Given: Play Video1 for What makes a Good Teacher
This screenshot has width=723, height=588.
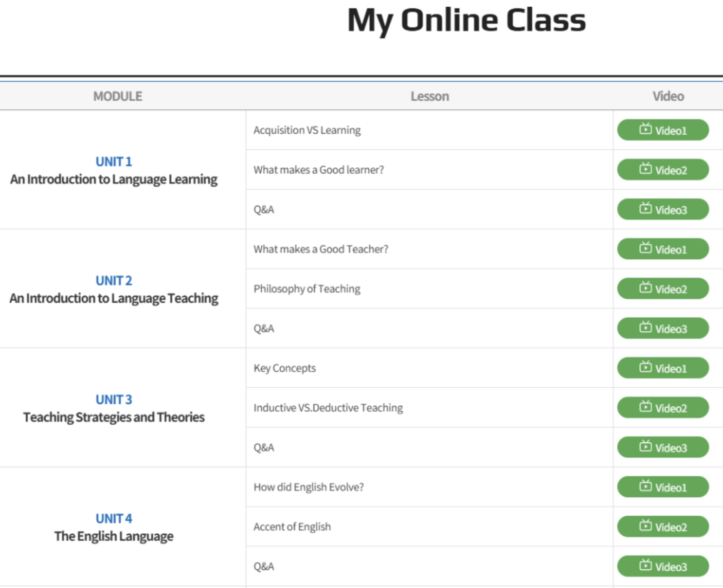Looking at the screenshot, I should click(663, 249).
